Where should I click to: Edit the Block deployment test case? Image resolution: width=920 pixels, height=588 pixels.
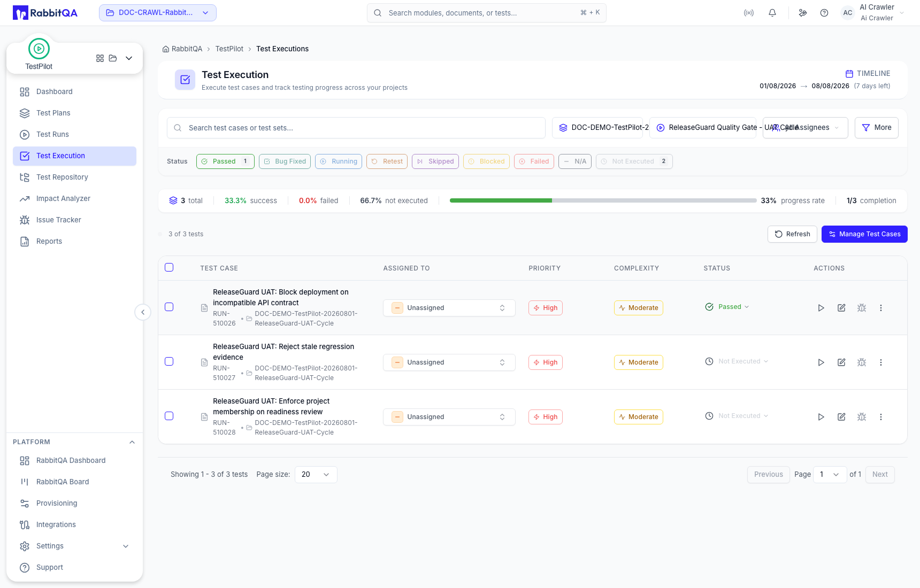(x=841, y=308)
